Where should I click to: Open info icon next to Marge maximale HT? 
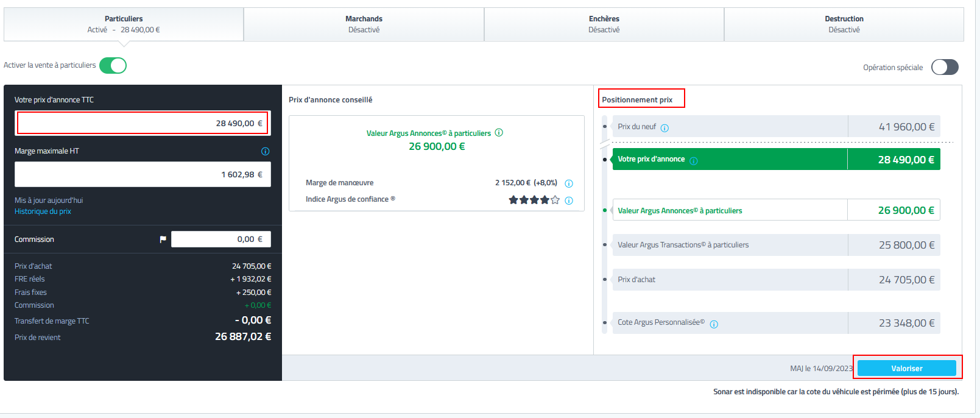[265, 151]
